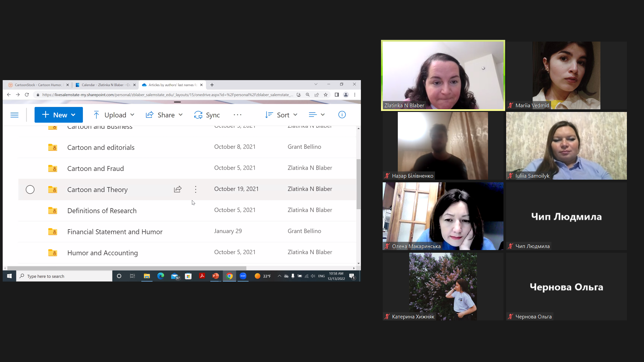Reload the SharePoint page
Screen dimensions: 644x362
pyautogui.click(x=27, y=95)
